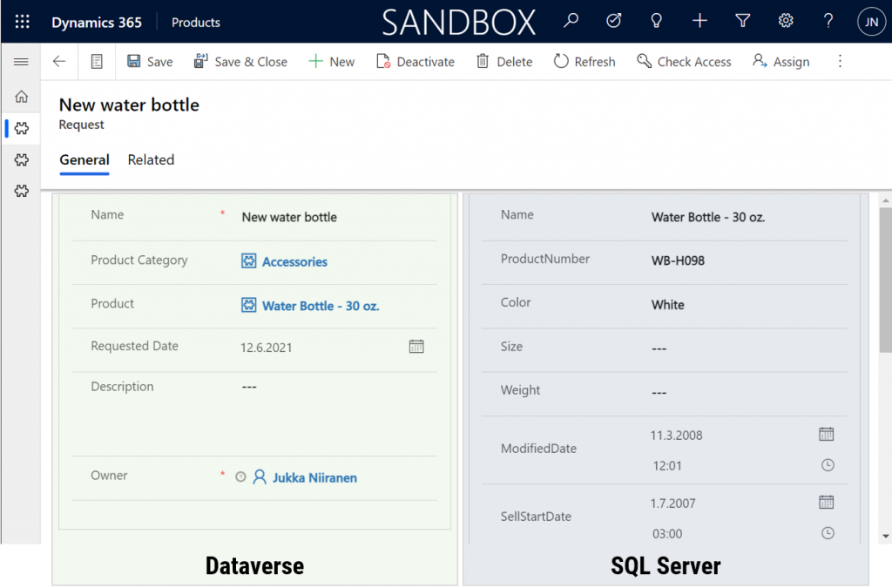
Task: Click the ProductNumber value WB-H098
Action: [678, 260]
